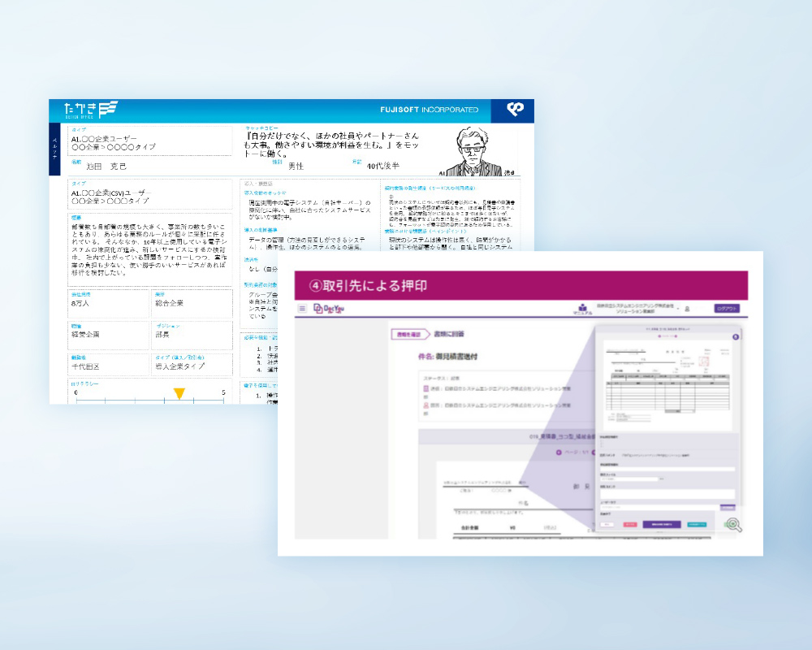Viewport: 812px width, 650px height.
Task: Click the pink button in popup footer
Action: [630, 525]
